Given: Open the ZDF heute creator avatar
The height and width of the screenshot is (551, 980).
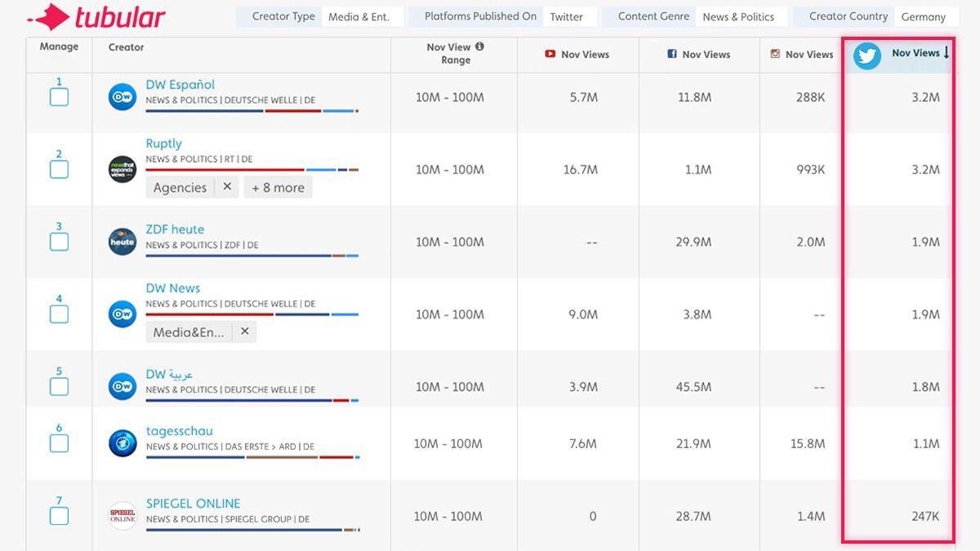Looking at the screenshot, I should coord(122,242).
